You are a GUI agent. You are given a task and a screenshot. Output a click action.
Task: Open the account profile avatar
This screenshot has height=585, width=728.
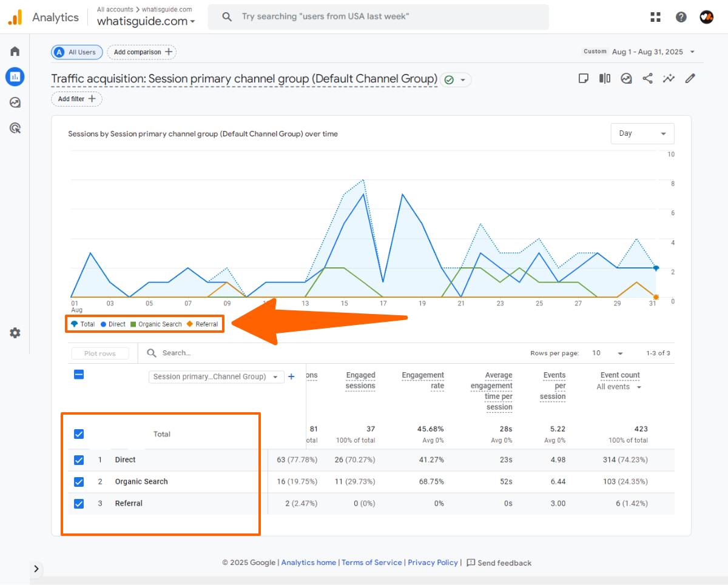point(706,17)
